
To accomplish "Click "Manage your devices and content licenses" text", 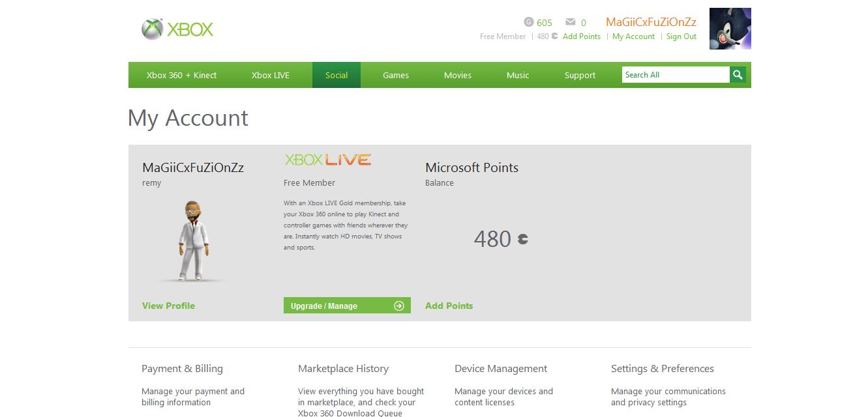I will pyautogui.click(x=503, y=397).
